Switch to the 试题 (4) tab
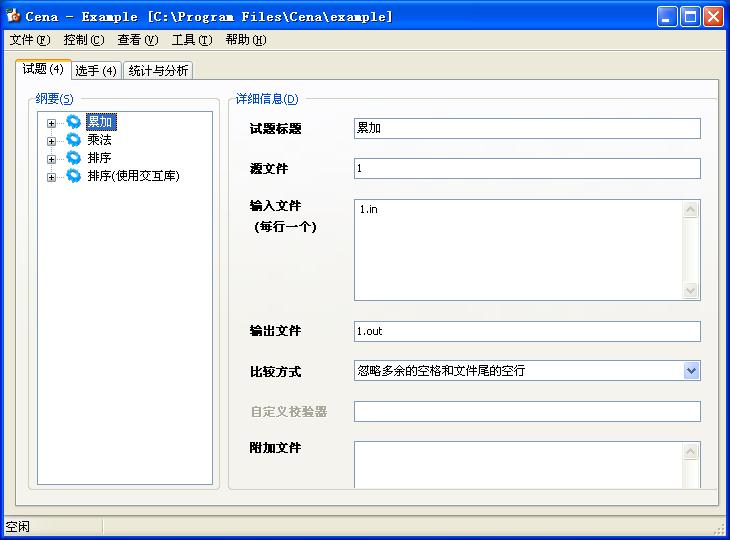 (43, 69)
